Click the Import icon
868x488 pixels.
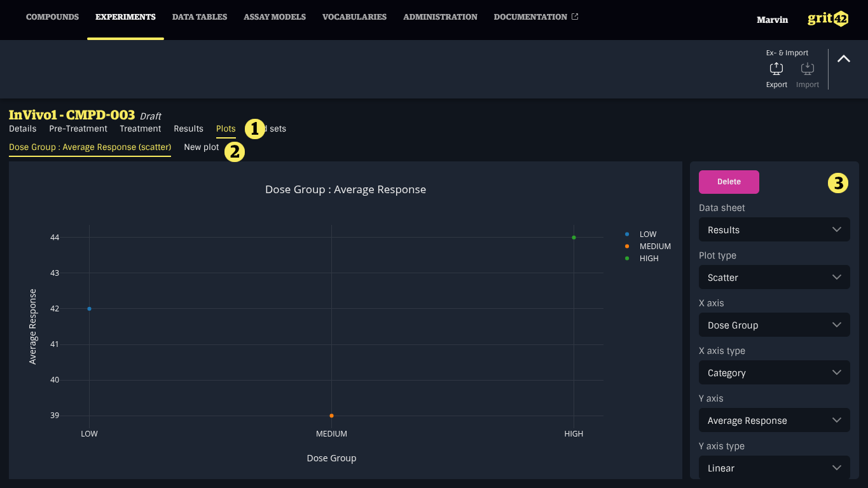click(807, 69)
